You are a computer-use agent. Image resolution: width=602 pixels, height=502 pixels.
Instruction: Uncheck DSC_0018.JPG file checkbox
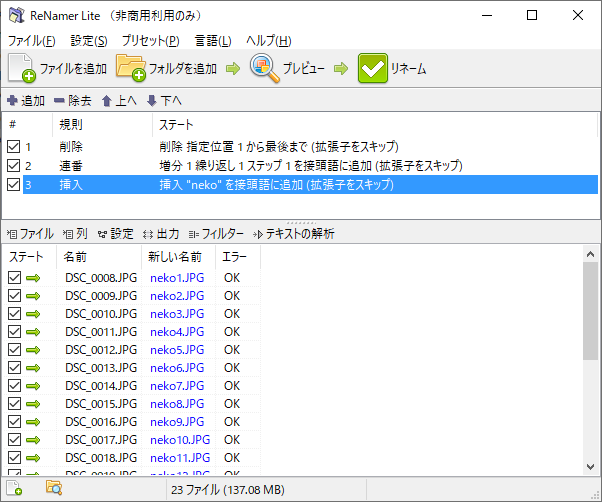(x=14, y=457)
